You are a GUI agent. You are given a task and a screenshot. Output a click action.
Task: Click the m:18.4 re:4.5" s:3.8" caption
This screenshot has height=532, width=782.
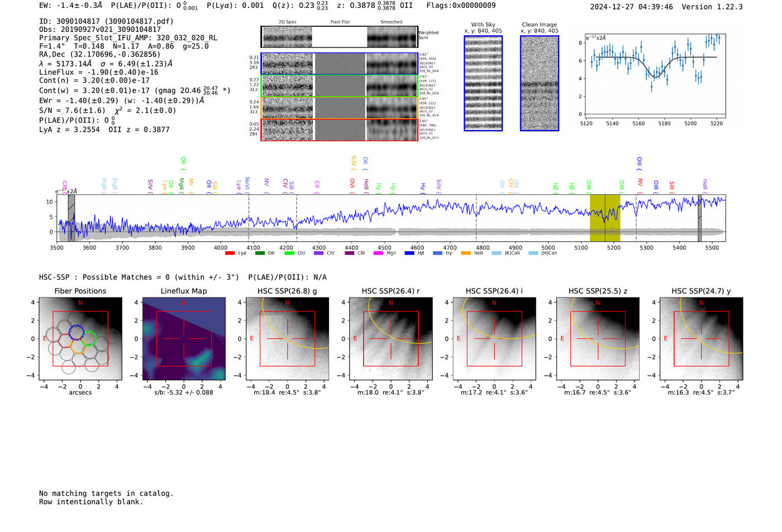pos(287,392)
